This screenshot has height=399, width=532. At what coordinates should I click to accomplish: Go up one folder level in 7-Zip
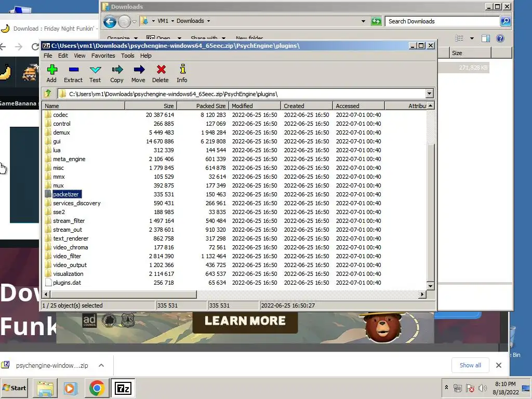[48, 94]
